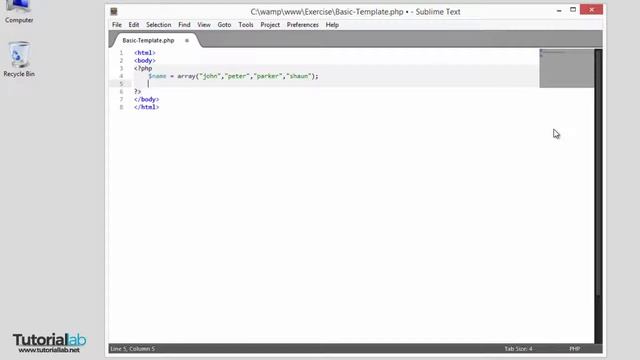Click the "shaun" string in the array
The height and width of the screenshot is (360, 640).
299,76
